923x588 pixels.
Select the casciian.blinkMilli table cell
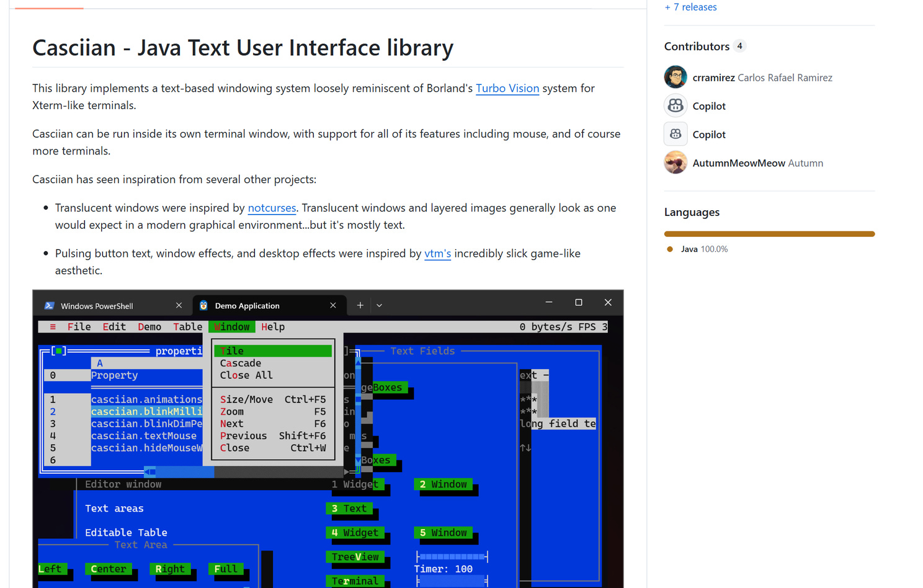(146, 412)
